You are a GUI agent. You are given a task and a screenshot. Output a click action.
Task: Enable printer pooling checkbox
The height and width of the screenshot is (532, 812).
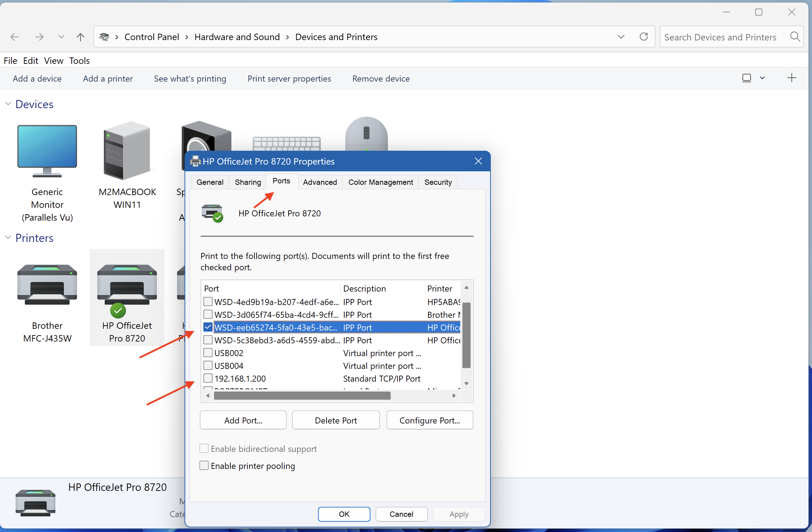coord(204,465)
